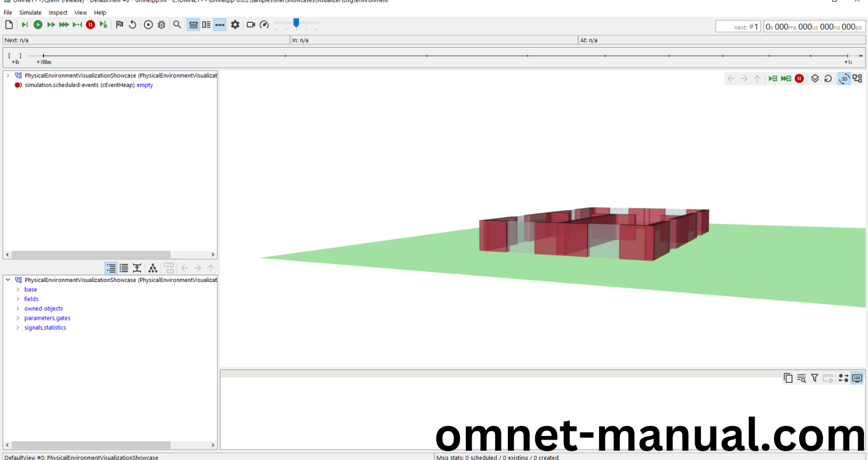Click the rebuild network reload icon
This screenshot has height=460, width=868.
click(x=133, y=25)
